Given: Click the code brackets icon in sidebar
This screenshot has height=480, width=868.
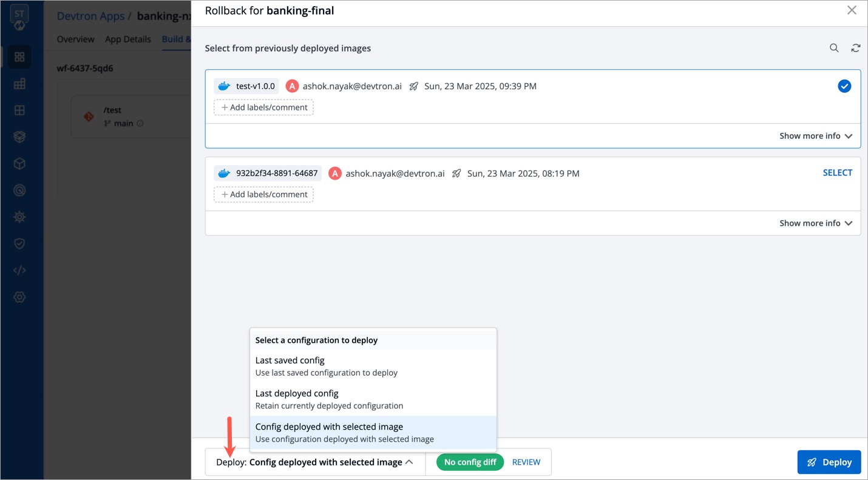Looking at the screenshot, I should click(19, 270).
